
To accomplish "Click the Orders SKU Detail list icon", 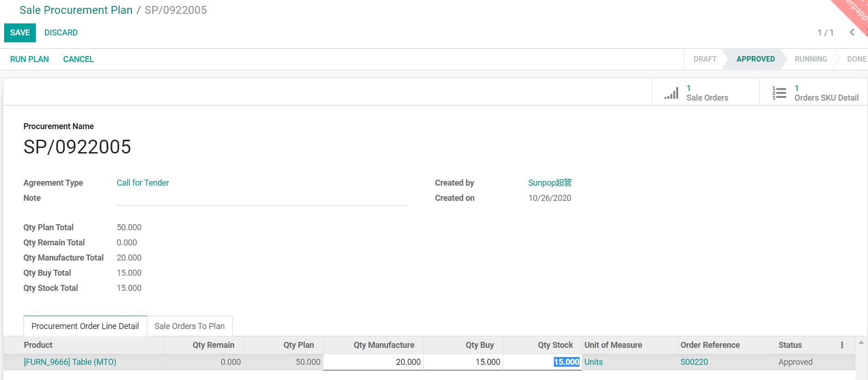I will tap(779, 93).
